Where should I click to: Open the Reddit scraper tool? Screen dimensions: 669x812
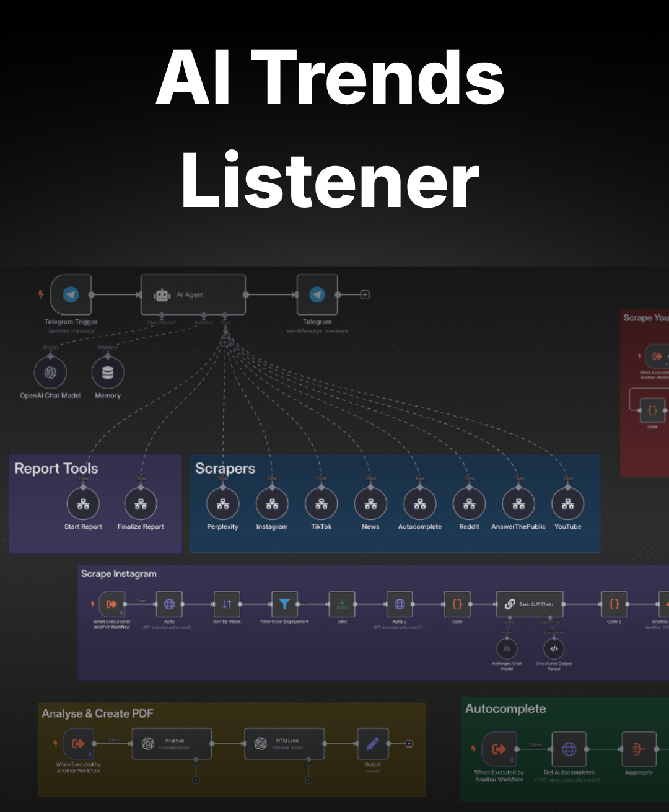(x=470, y=504)
